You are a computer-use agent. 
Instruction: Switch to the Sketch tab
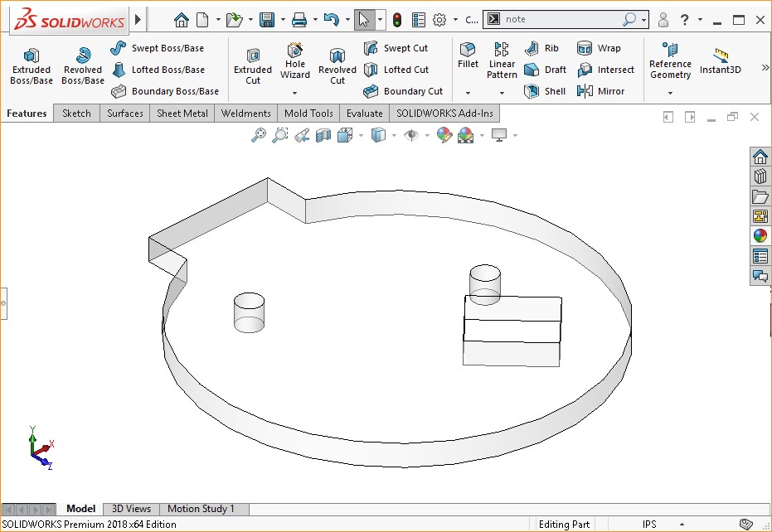[76, 114]
